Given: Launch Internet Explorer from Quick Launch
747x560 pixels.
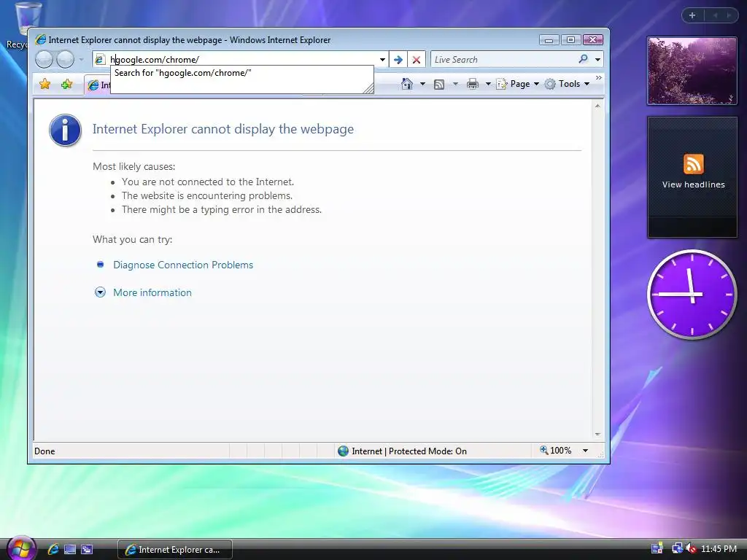Looking at the screenshot, I should click(53, 549).
